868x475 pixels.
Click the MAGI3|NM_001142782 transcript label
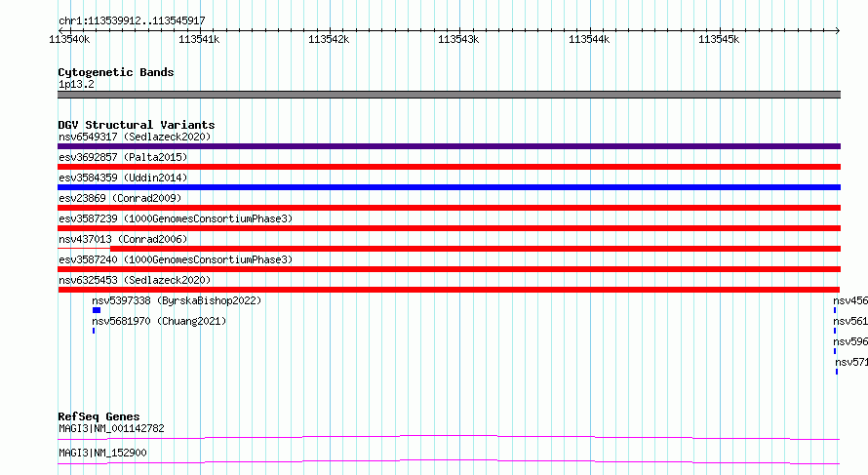111,428
